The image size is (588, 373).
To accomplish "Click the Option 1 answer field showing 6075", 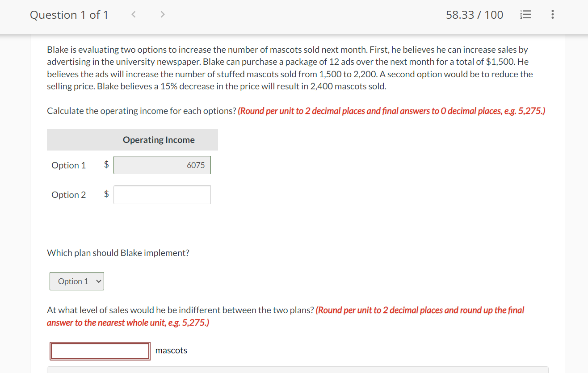I will [162, 165].
